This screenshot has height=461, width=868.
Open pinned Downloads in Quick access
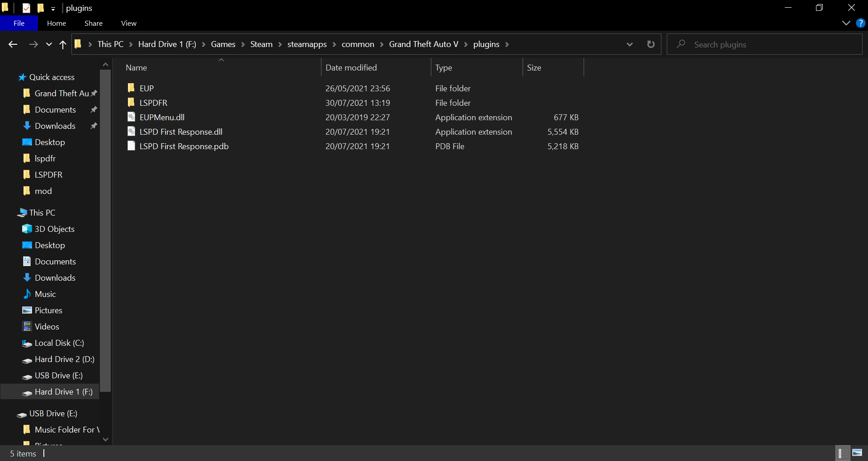(x=55, y=126)
